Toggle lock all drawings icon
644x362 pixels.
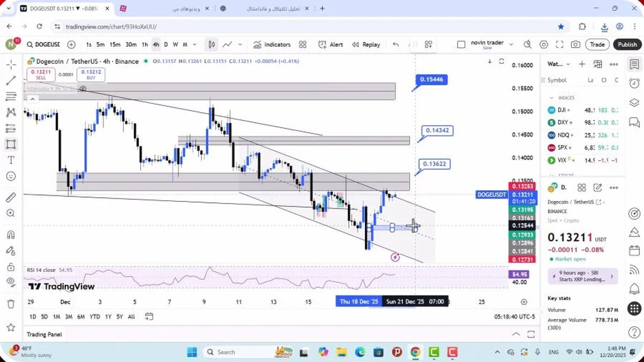coord(11,267)
